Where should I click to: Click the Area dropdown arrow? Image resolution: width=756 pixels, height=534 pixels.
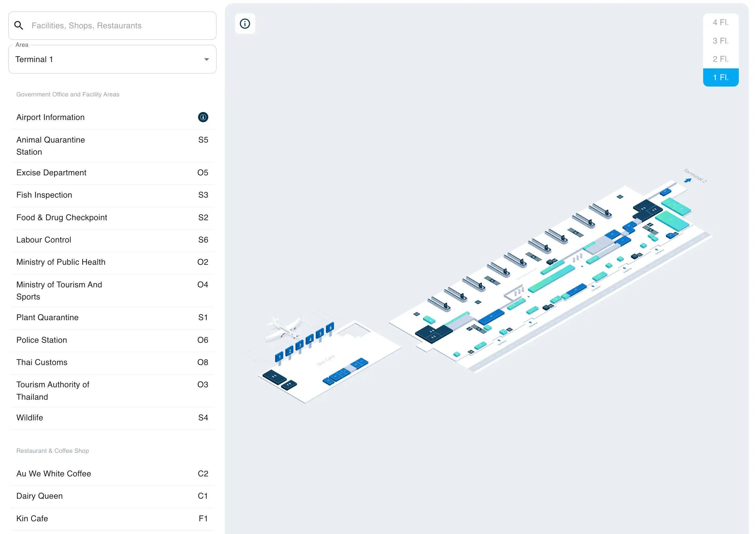206,60
